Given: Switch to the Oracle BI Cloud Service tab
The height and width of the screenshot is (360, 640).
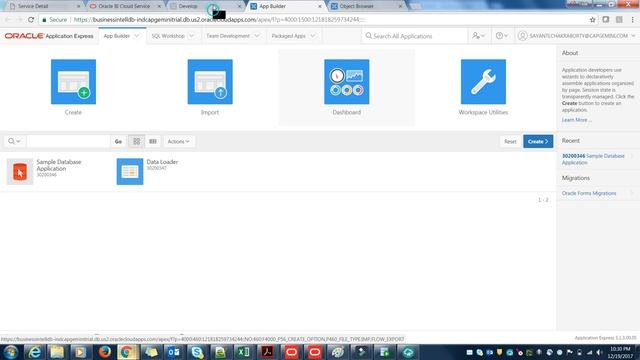Looking at the screenshot, I should pos(124,6).
